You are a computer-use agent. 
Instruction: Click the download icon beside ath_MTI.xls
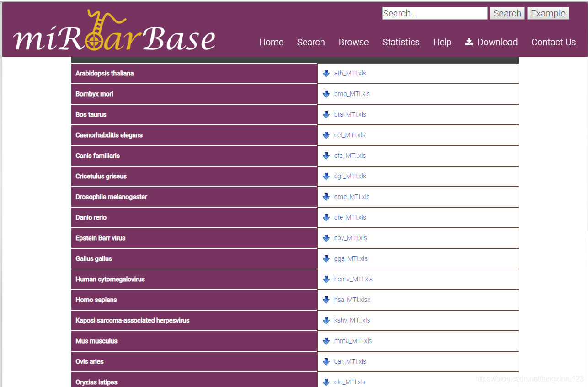326,73
